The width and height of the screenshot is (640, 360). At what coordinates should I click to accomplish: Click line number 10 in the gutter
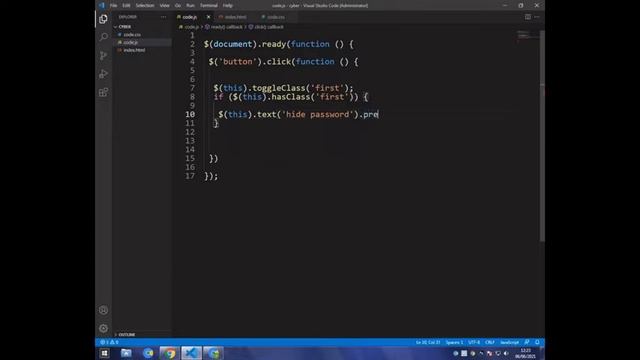[x=190, y=115]
